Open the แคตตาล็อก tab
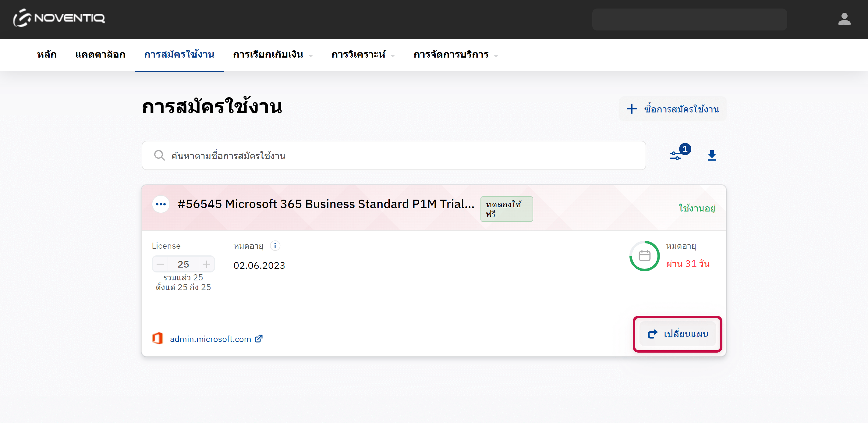 [x=101, y=55]
